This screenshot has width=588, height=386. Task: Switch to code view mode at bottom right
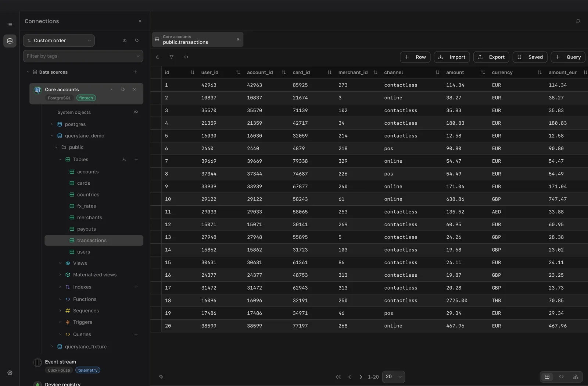coord(561,377)
